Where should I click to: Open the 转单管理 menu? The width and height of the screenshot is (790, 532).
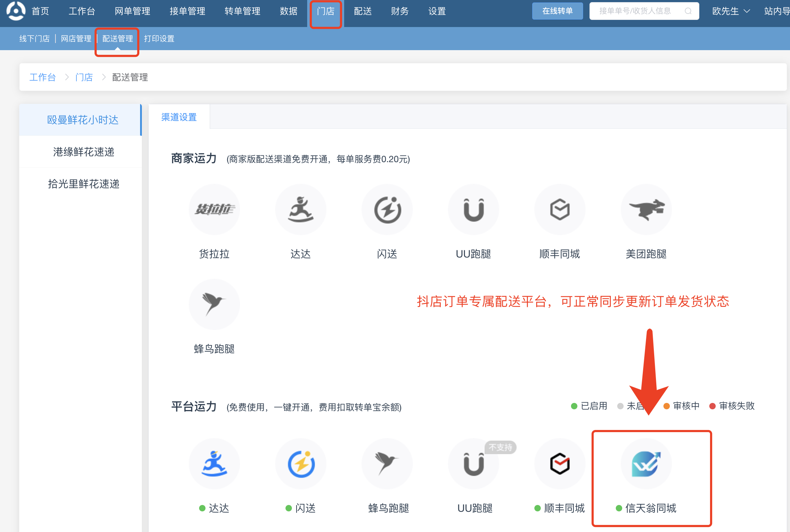coord(242,11)
